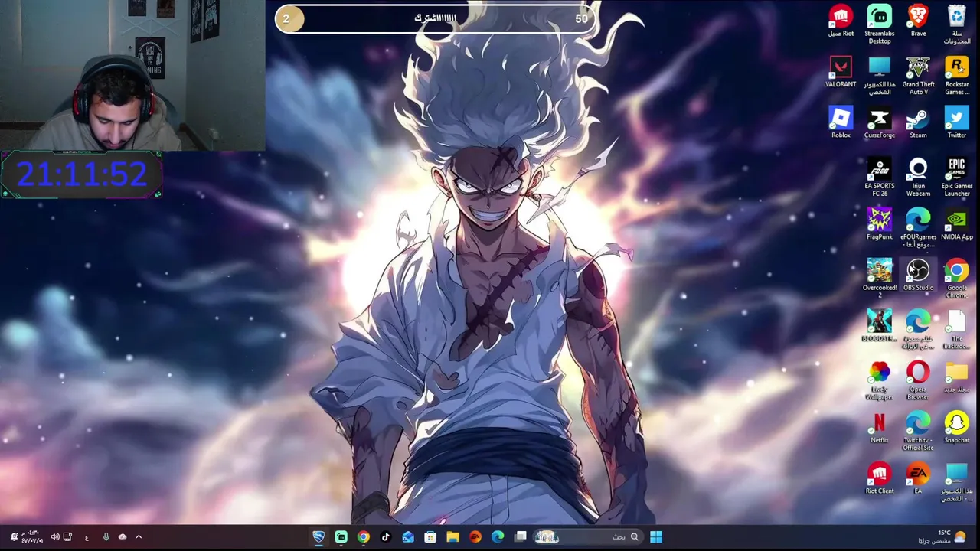Click the OneDrive cloud tray icon

pyautogui.click(x=122, y=536)
